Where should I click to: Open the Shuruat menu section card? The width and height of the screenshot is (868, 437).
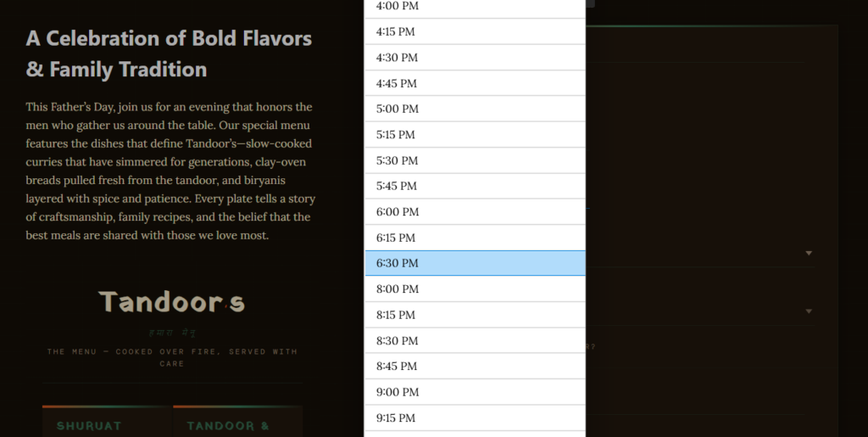coord(107,421)
